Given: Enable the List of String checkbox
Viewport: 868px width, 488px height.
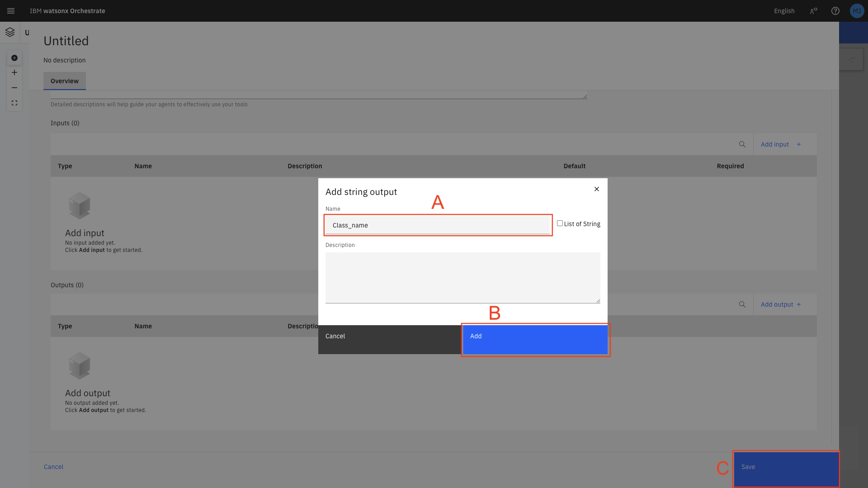Looking at the screenshot, I should click(x=560, y=223).
